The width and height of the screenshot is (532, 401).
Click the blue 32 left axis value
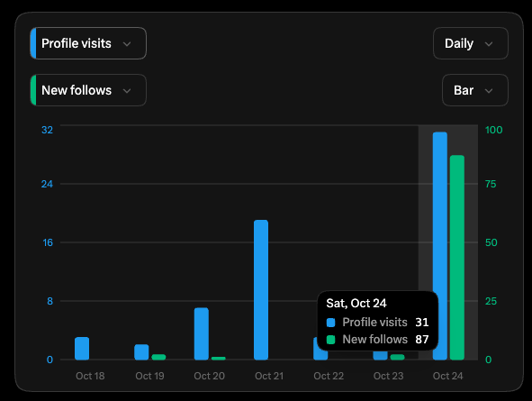coord(47,130)
